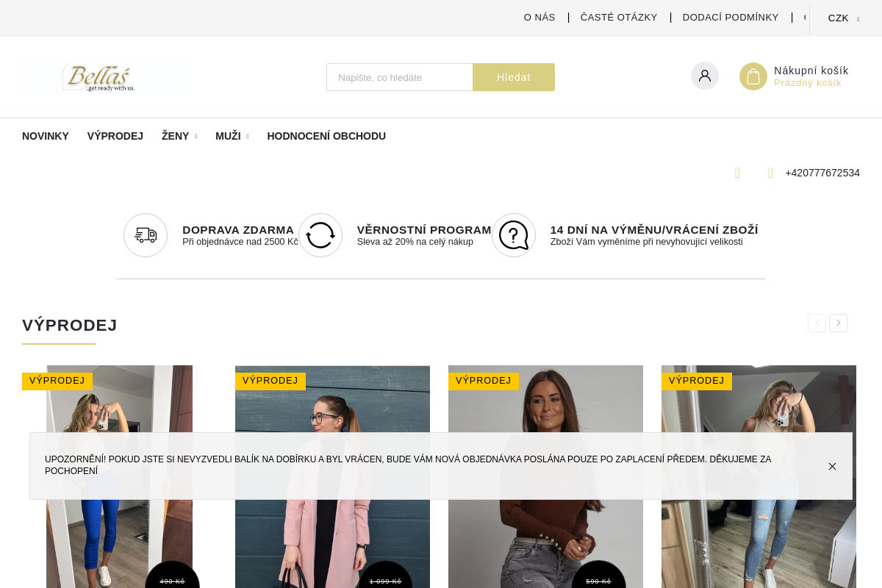Viewport: 882px width, 588px height.
Task: Focus the search input field
Action: (400, 77)
